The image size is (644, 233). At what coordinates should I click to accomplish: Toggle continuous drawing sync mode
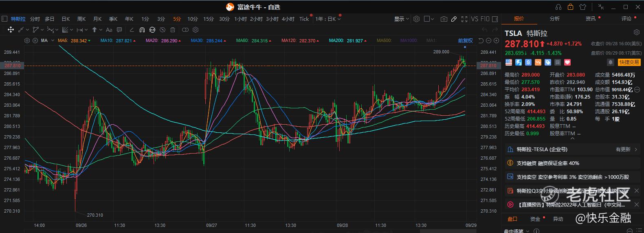[x=152, y=30]
